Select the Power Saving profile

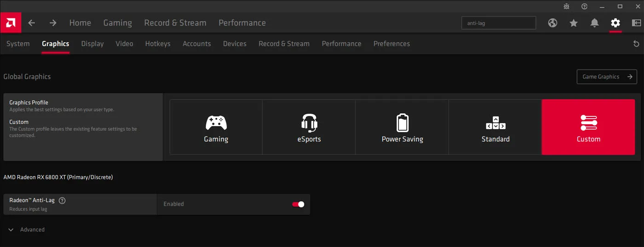coord(402,127)
